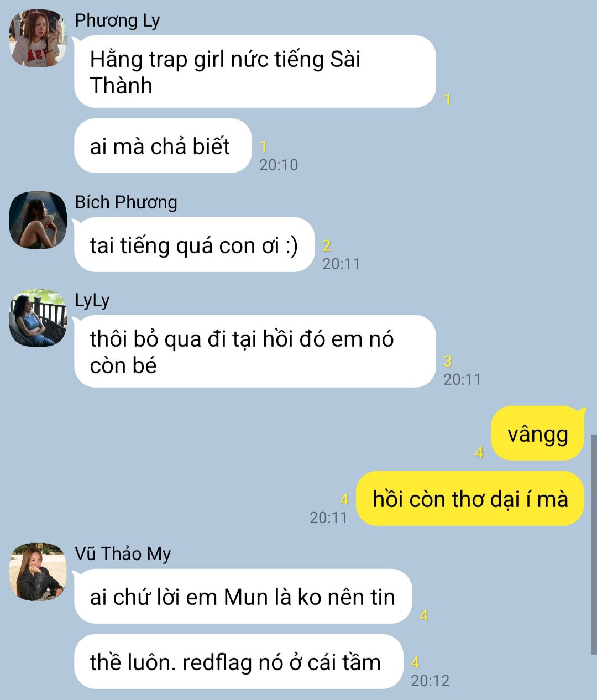
Task: Select the message 'ai mà chả biết'
Action: 163,146
